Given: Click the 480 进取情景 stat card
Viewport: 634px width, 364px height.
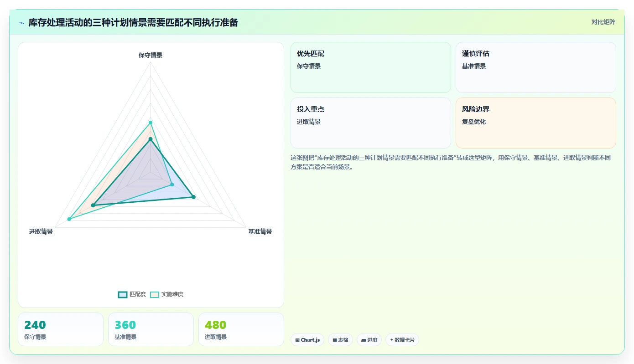Looking at the screenshot, I should pyautogui.click(x=241, y=329).
